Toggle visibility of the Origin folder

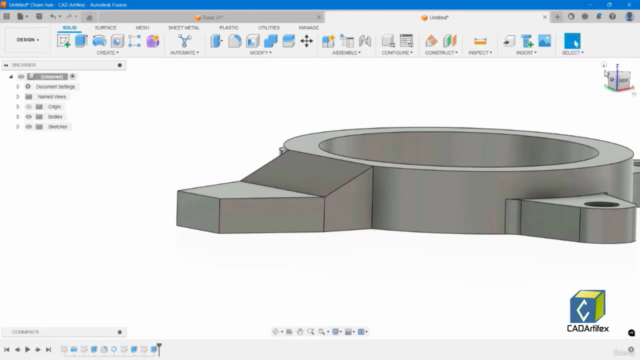[29, 107]
